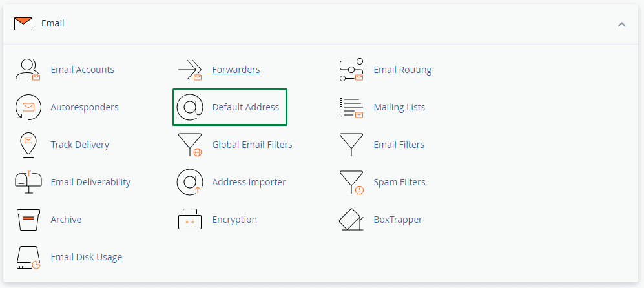Screen dimensions: 644x288
Task: Click the Address Importer icon
Action: click(x=190, y=182)
